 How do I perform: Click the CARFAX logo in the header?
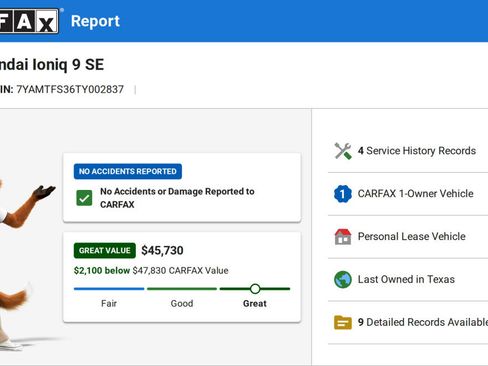pos(29,21)
